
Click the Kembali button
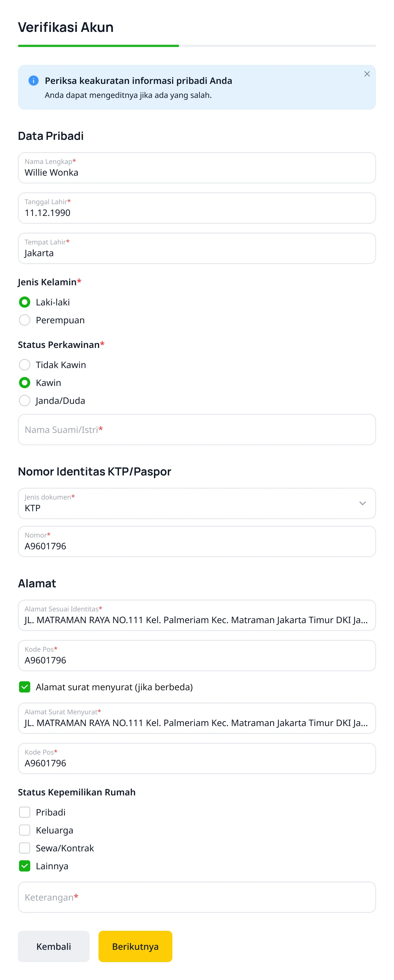coord(53,946)
